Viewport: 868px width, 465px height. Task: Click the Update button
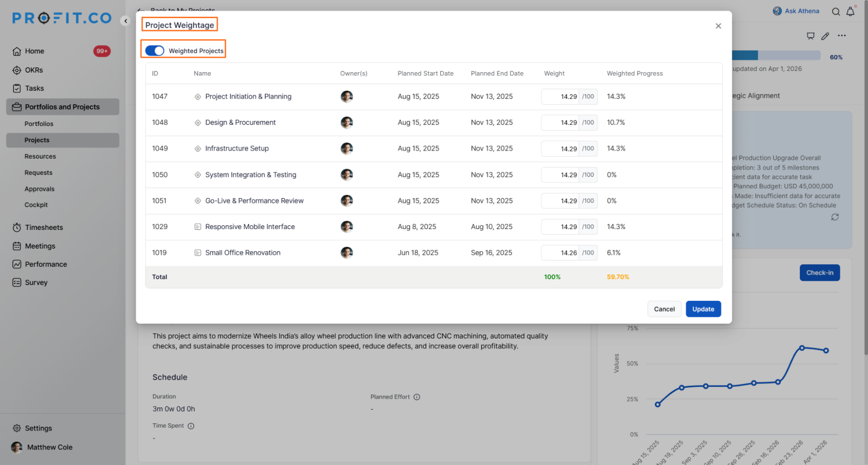(x=703, y=309)
